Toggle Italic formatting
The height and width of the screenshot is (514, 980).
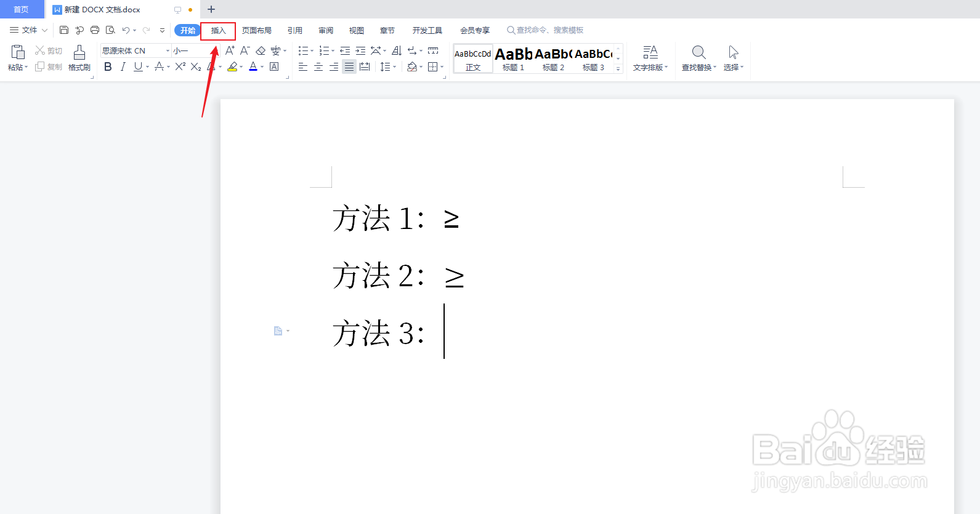coord(123,66)
